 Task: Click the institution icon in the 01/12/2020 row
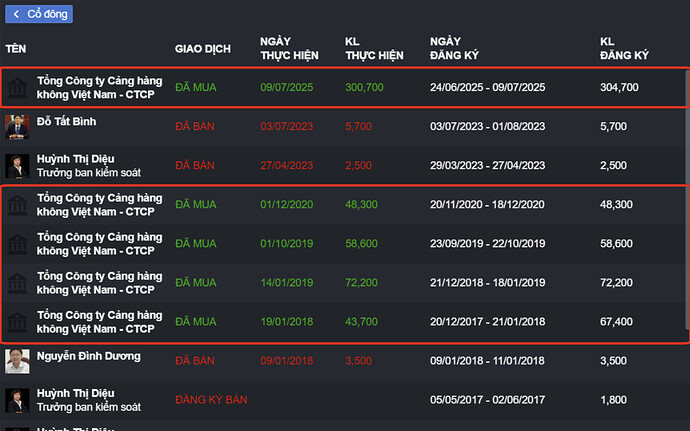[x=17, y=205]
